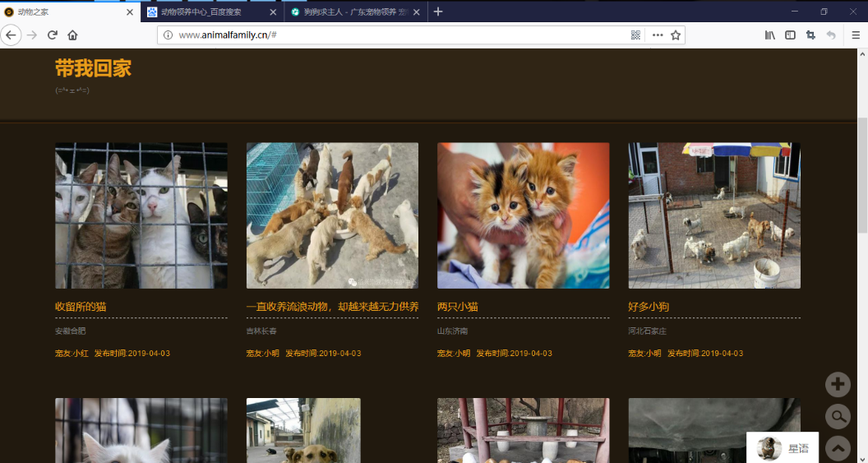Viewport: 868px width, 463px height.
Task: Close the 狗狗求主人 tab
Action: [416, 12]
